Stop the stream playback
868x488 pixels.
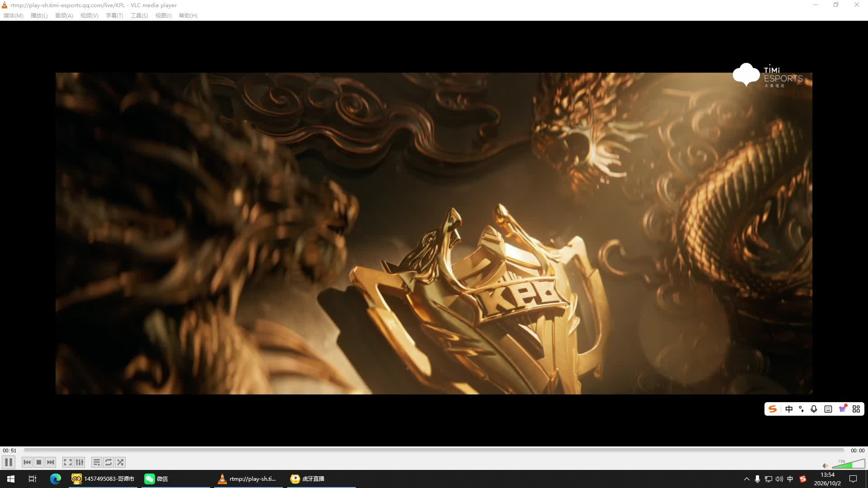pyautogui.click(x=39, y=462)
